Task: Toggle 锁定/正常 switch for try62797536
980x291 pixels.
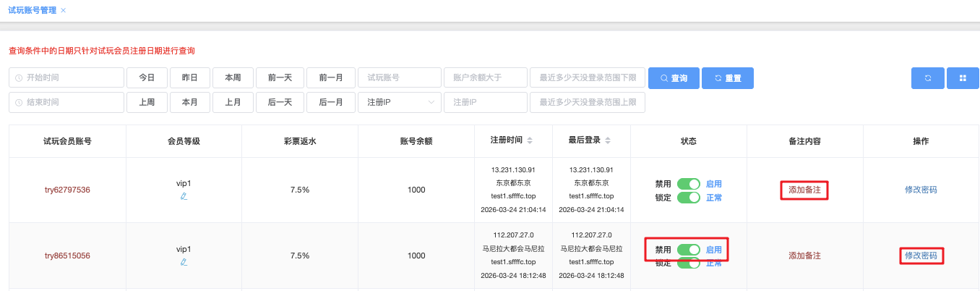Action: coord(689,197)
